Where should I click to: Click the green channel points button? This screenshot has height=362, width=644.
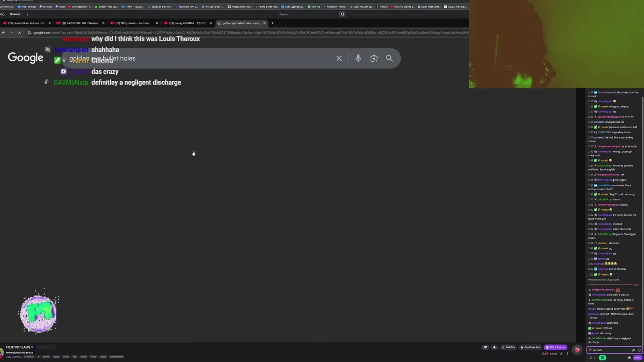602,358
